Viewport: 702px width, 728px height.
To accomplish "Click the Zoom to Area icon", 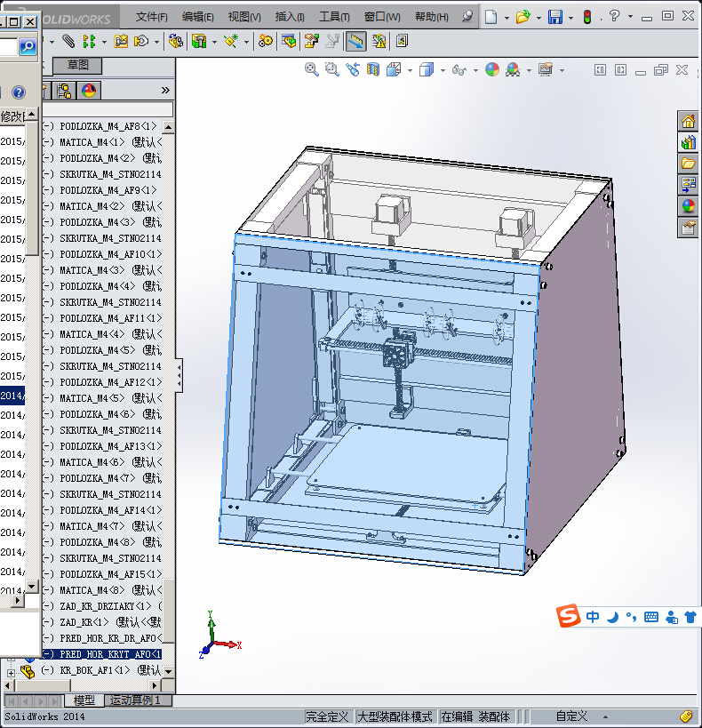I will click(x=332, y=69).
